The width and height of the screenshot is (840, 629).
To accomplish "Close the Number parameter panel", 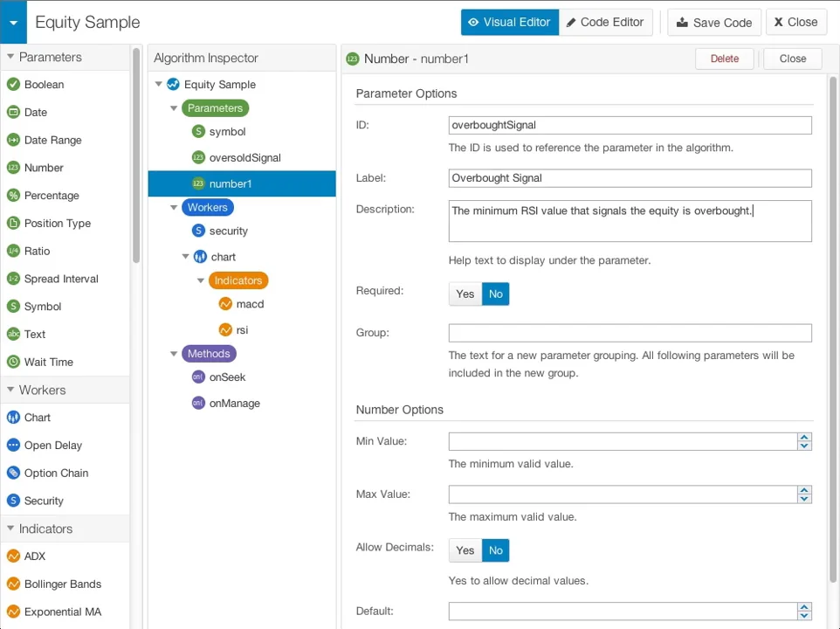I will click(x=792, y=59).
